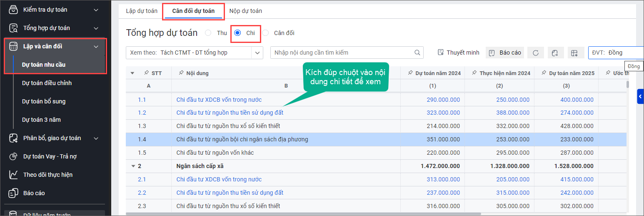Click the search content input field
Viewport: 644px width, 216px height.
pos(342,53)
